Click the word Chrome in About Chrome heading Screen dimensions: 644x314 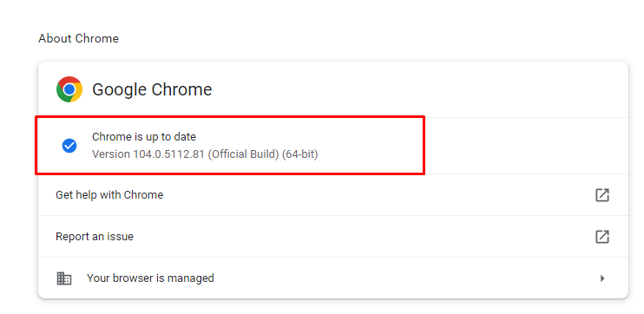tap(97, 38)
